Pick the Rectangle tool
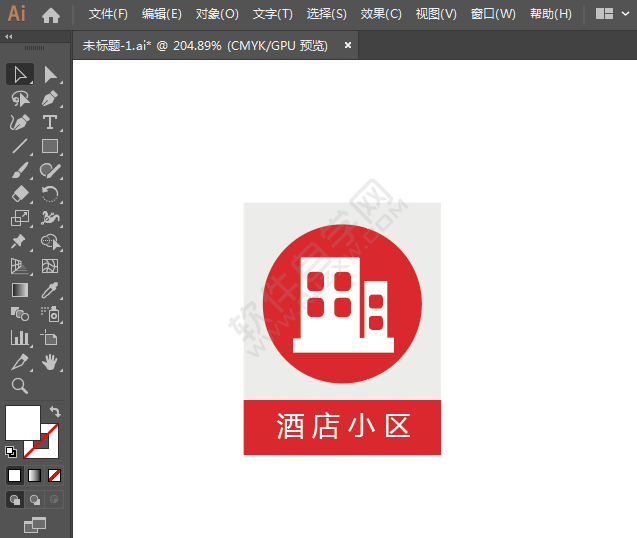This screenshot has height=538, width=637. point(50,146)
